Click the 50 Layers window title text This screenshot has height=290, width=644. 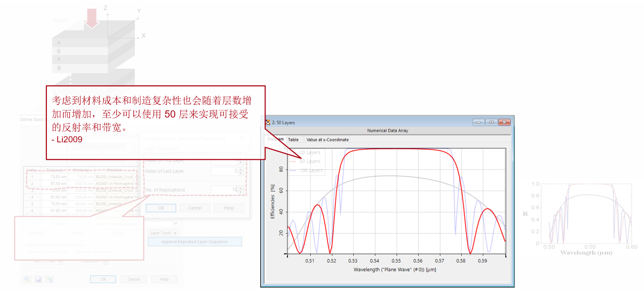(x=283, y=123)
